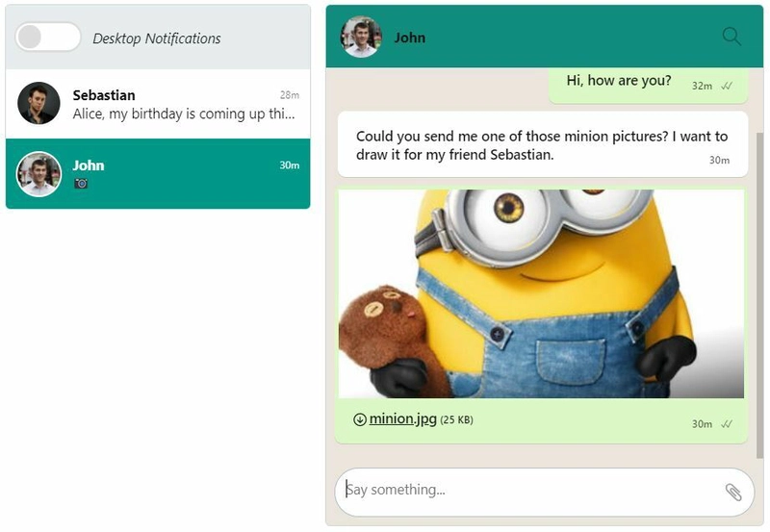Click the download icon beside minion.jpg

click(359, 419)
